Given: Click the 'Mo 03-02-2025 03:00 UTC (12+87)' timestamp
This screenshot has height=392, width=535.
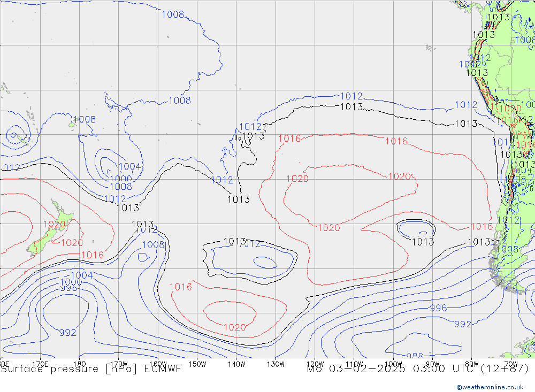Looking at the screenshot, I should tap(418, 369).
